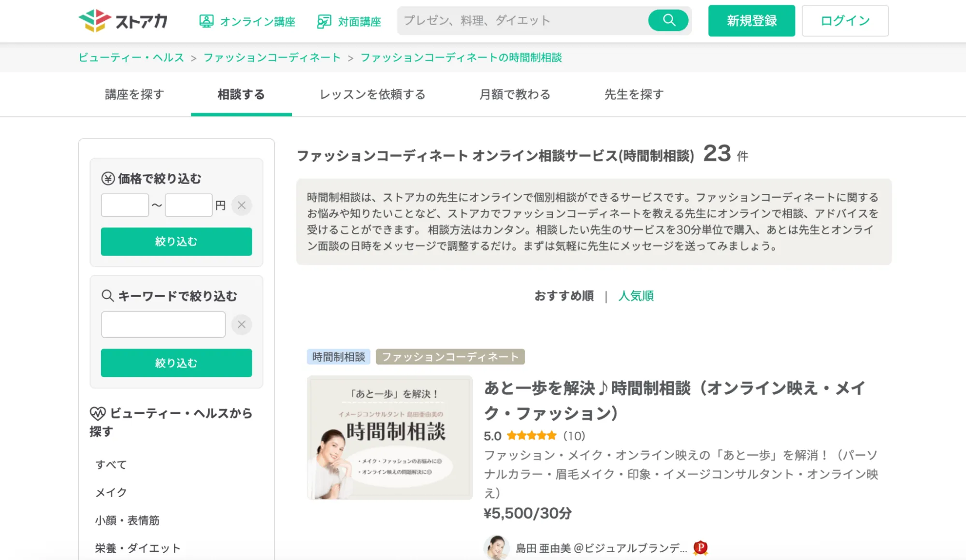The height and width of the screenshot is (560, 966).
Task: Switch to レッスンを依頼する tab
Action: point(372,94)
